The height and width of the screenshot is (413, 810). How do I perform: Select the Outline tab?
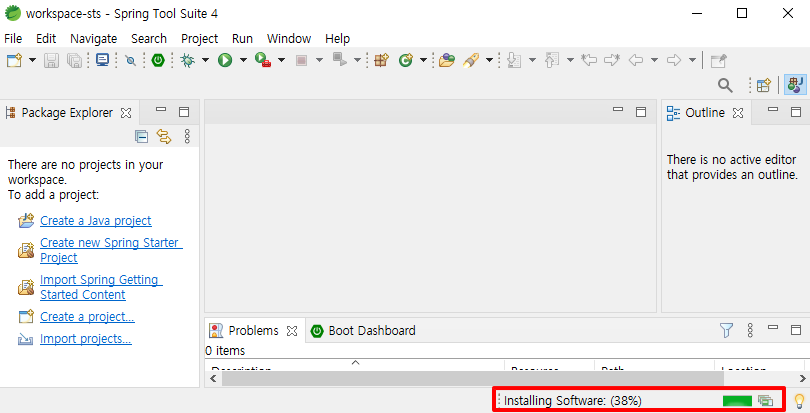pyautogui.click(x=705, y=113)
